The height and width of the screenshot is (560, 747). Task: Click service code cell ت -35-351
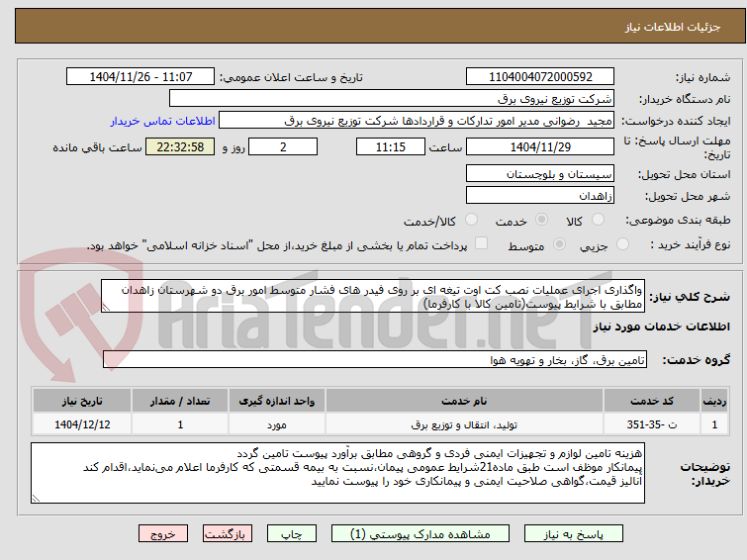(652, 424)
